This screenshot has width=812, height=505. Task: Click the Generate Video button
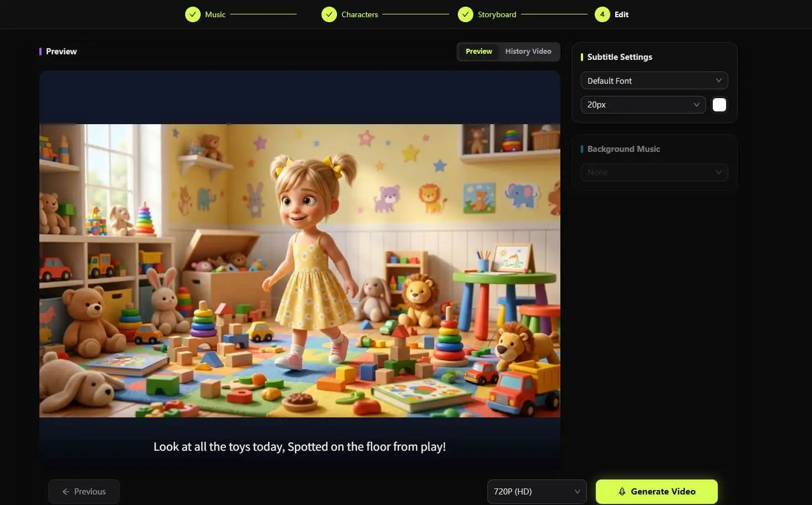coord(657,492)
